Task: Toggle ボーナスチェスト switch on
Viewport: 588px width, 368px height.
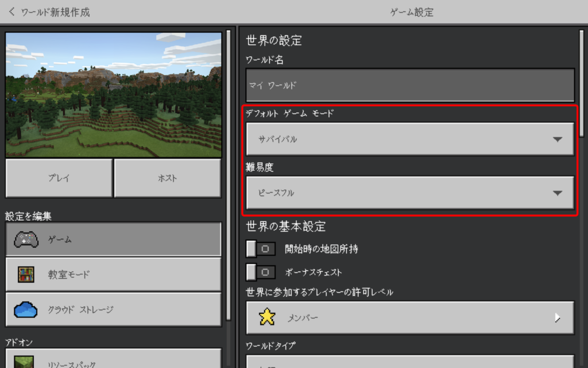Action: [260, 272]
